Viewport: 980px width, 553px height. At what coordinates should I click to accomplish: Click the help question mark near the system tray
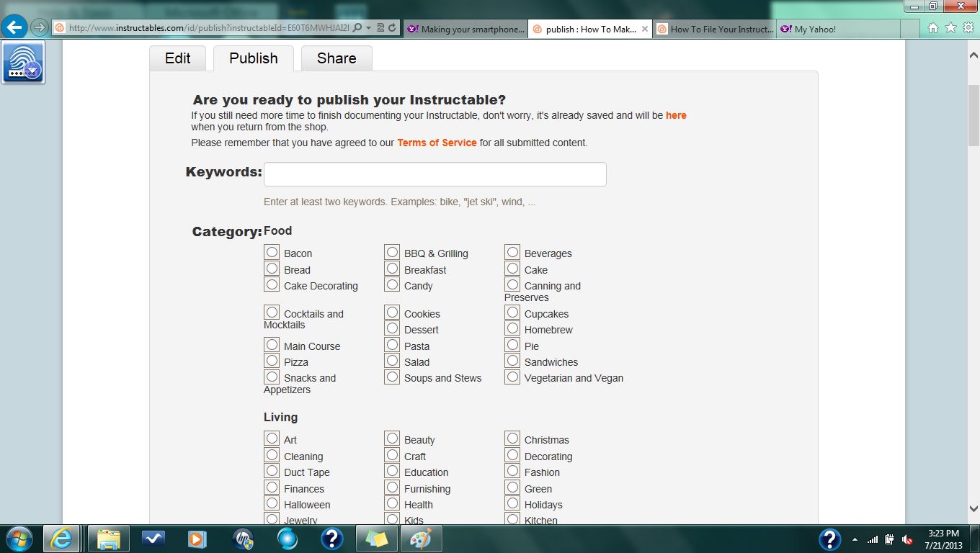point(829,539)
